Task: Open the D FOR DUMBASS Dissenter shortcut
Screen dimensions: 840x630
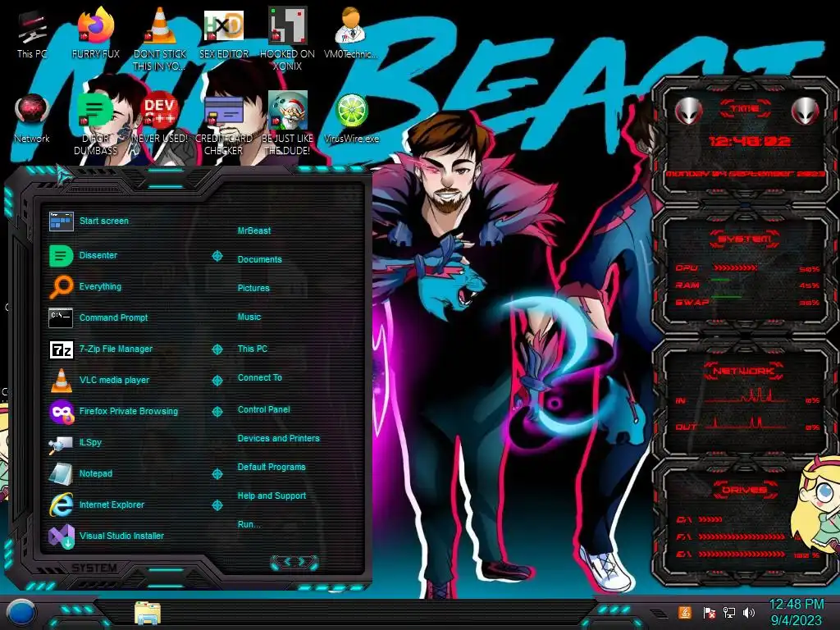Action: point(96,123)
